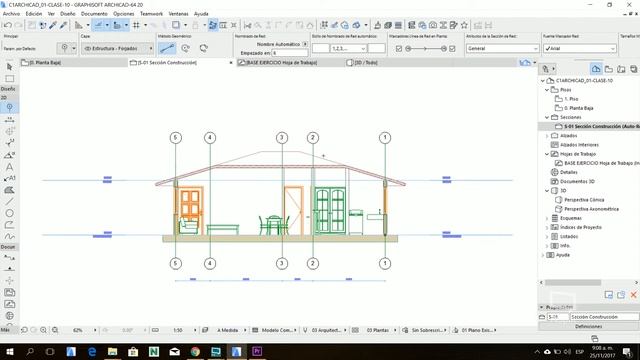Collapse the Secciones folder in Navigator
This screenshot has width=640, height=360.
point(547,117)
